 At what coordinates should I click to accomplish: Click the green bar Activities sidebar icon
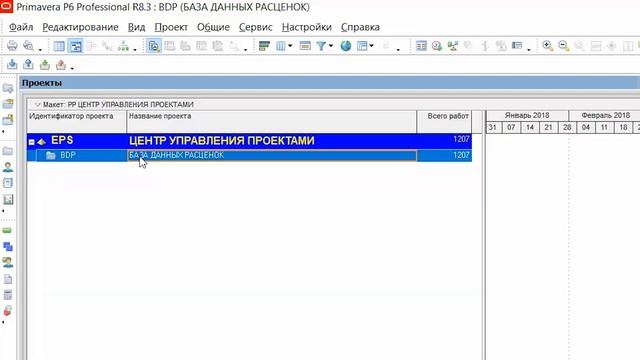[7, 231]
